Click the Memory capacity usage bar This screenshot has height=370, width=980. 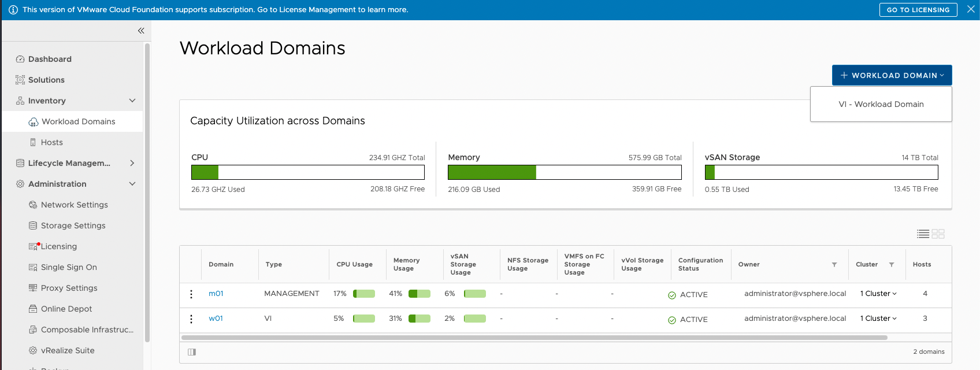point(565,172)
